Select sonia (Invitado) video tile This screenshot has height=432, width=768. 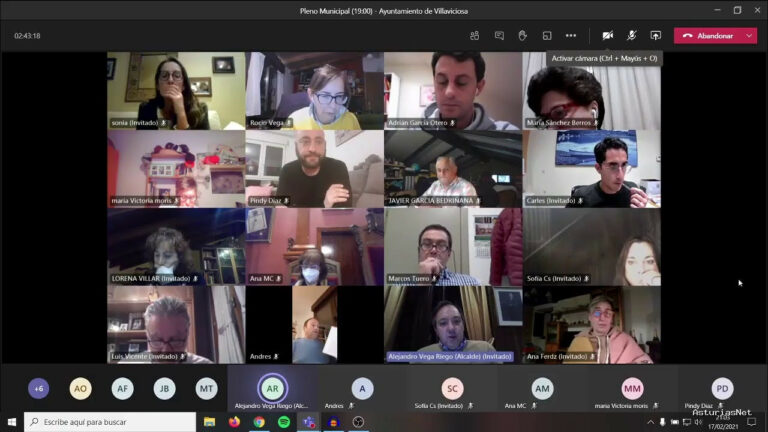[176, 91]
